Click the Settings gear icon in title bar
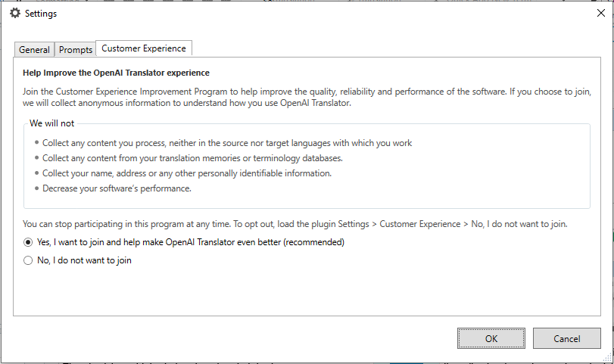The image size is (614, 364). click(15, 14)
